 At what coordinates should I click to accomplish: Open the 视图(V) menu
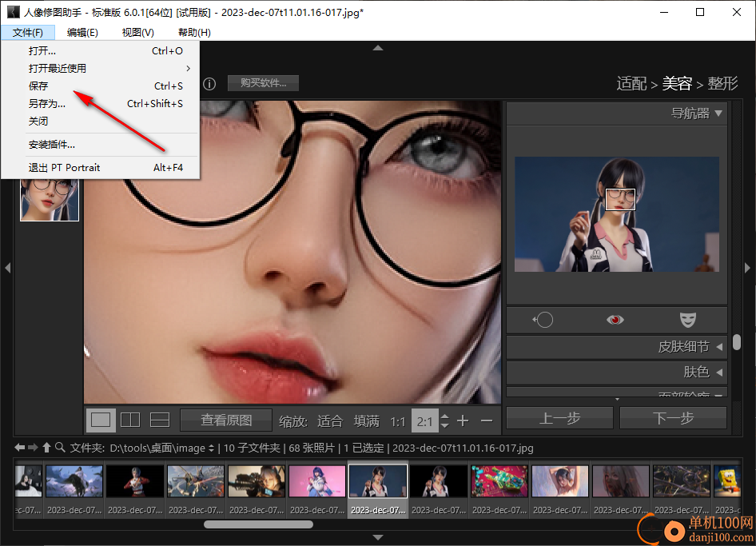(x=138, y=32)
